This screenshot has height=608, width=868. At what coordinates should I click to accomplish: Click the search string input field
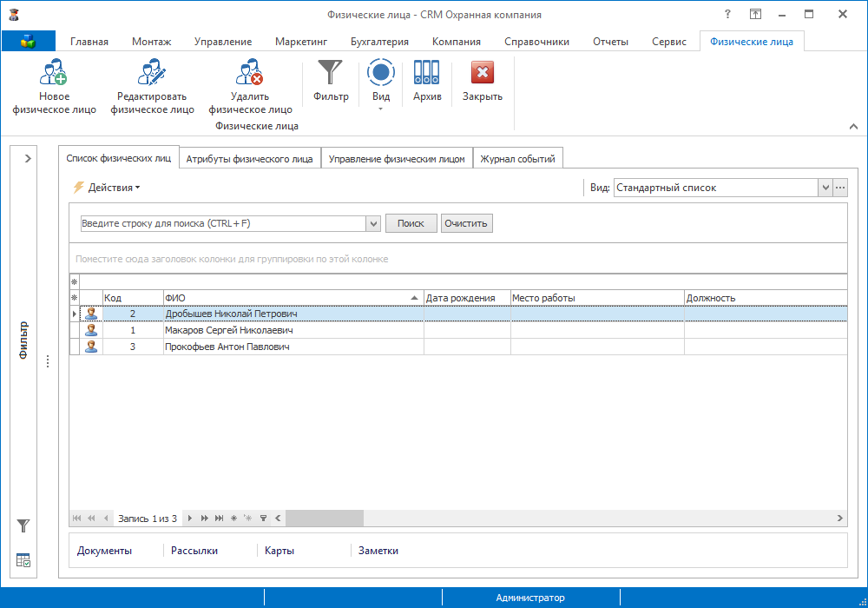223,224
